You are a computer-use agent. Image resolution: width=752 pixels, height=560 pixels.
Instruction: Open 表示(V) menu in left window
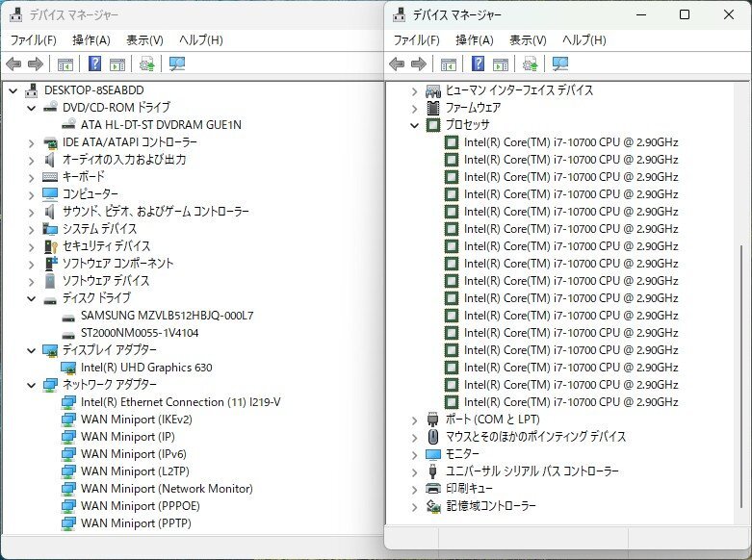pyautogui.click(x=144, y=40)
